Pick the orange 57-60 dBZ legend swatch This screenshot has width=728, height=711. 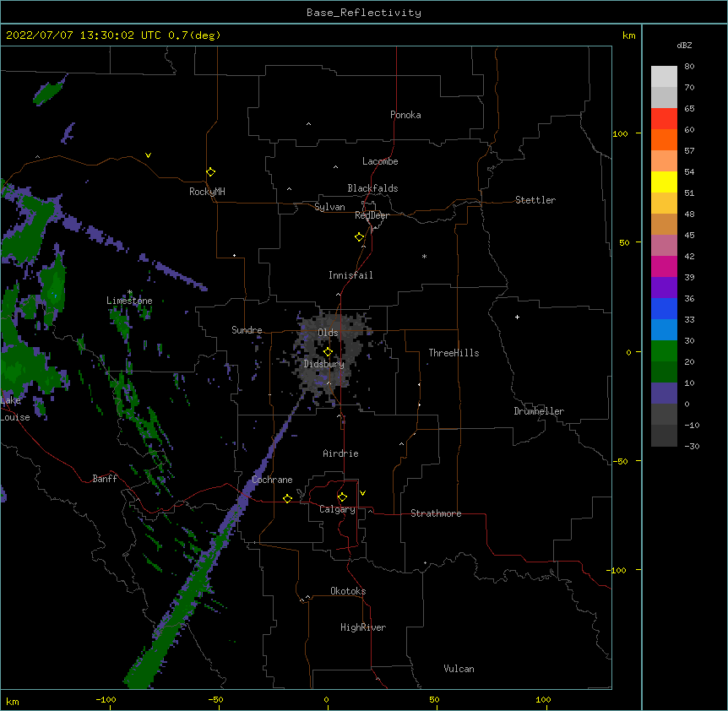click(x=664, y=139)
